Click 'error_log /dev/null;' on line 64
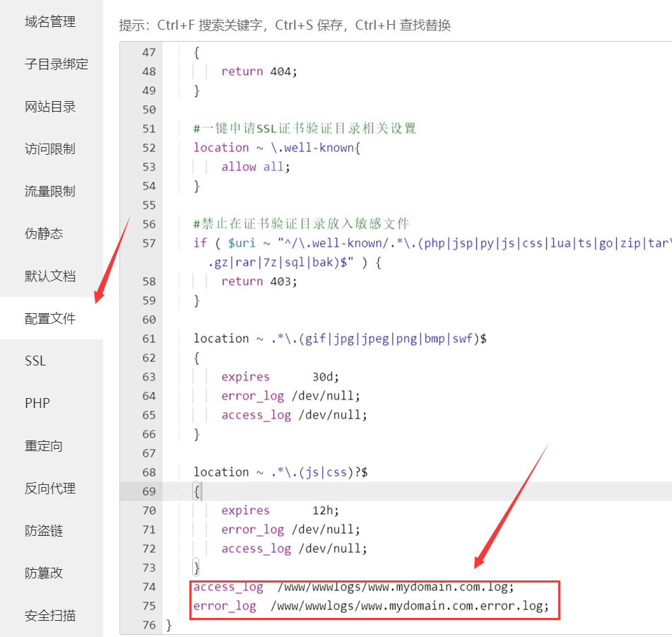This screenshot has width=672, height=637. click(x=290, y=396)
